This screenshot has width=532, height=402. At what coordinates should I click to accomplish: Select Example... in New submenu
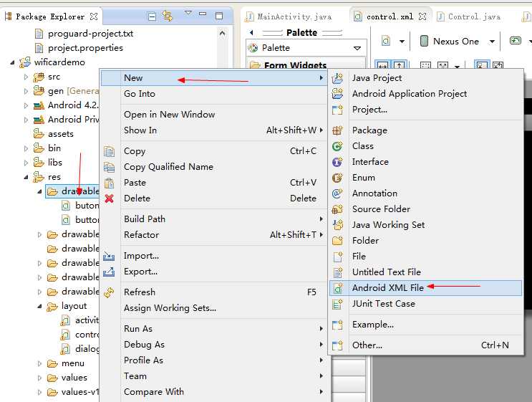[425, 325]
